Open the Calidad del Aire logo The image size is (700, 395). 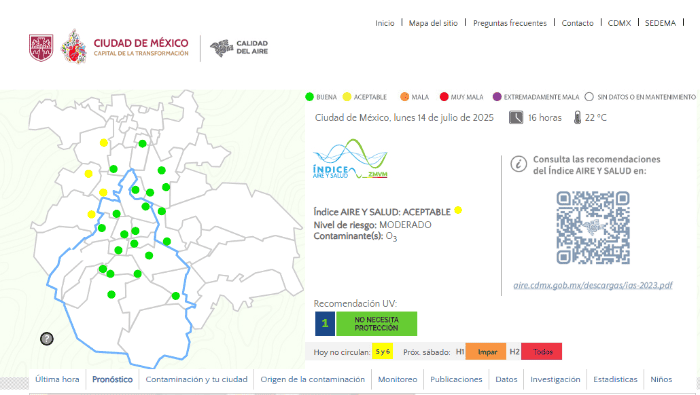pyautogui.click(x=239, y=47)
